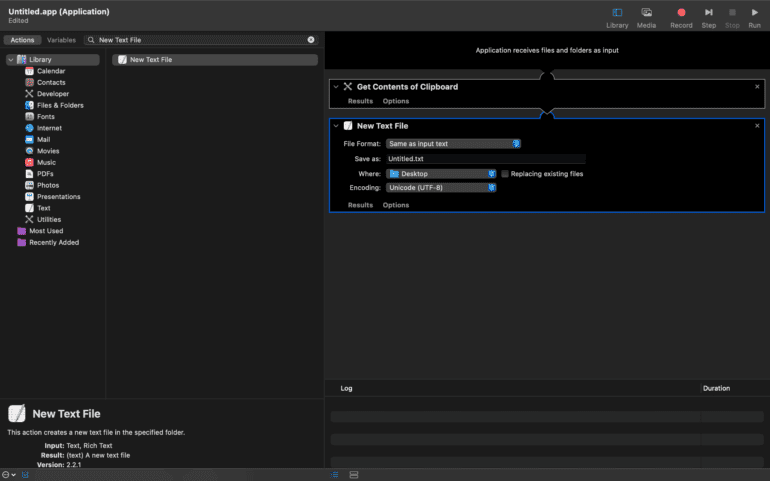Select the PDFs category
The height and width of the screenshot is (481, 770).
(45, 173)
